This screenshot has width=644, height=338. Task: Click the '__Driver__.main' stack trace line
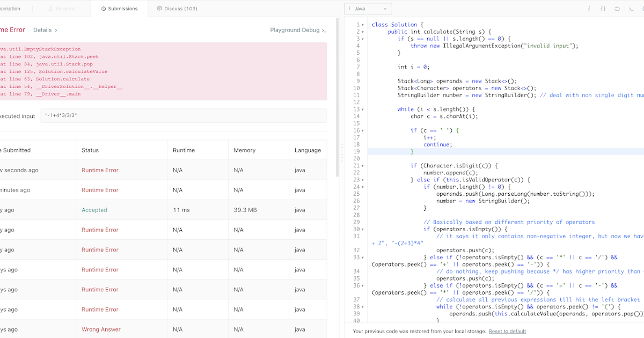click(40, 94)
